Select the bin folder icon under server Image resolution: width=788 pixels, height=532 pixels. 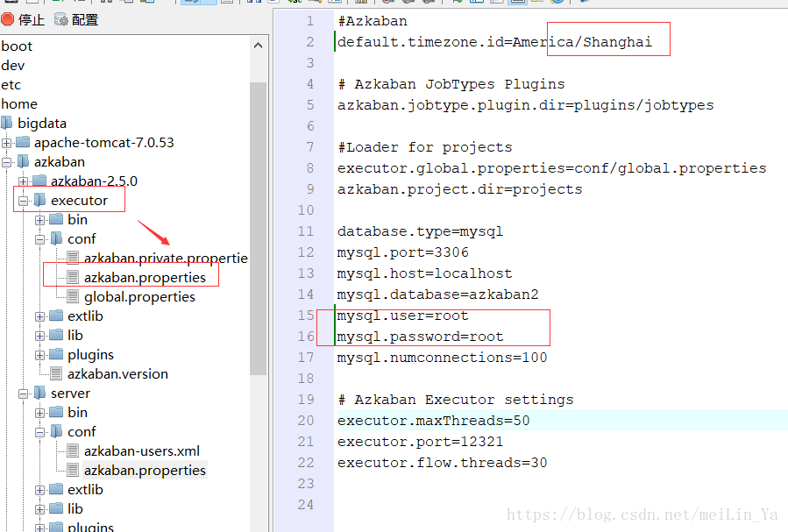(x=56, y=412)
